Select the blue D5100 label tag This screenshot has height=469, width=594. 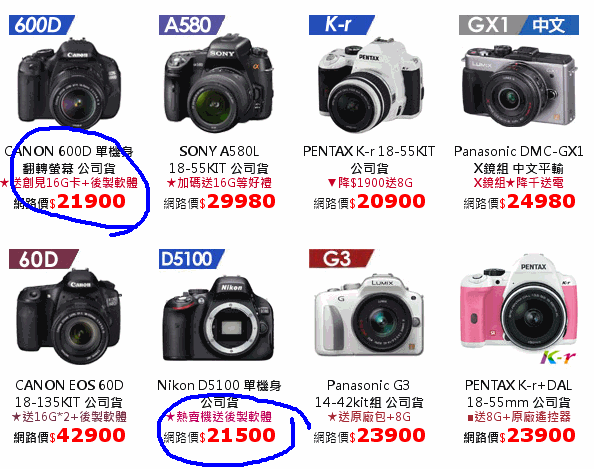(x=192, y=259)
